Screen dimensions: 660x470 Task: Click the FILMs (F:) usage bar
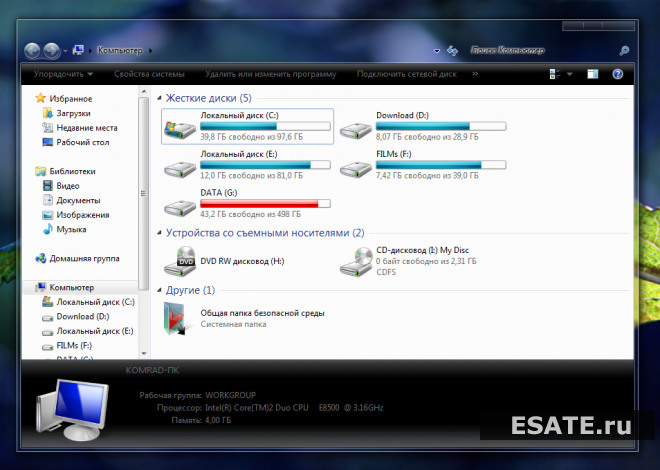tap(441, 165)
